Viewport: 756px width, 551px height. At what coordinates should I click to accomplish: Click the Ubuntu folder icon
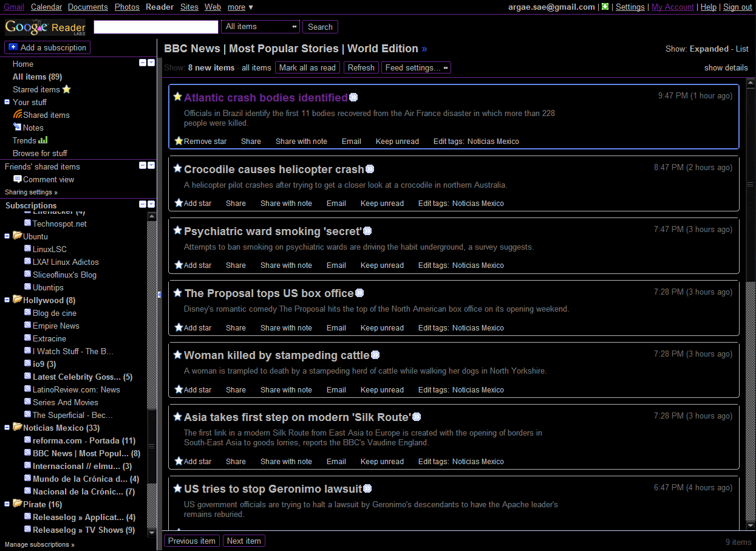point(17,236)
